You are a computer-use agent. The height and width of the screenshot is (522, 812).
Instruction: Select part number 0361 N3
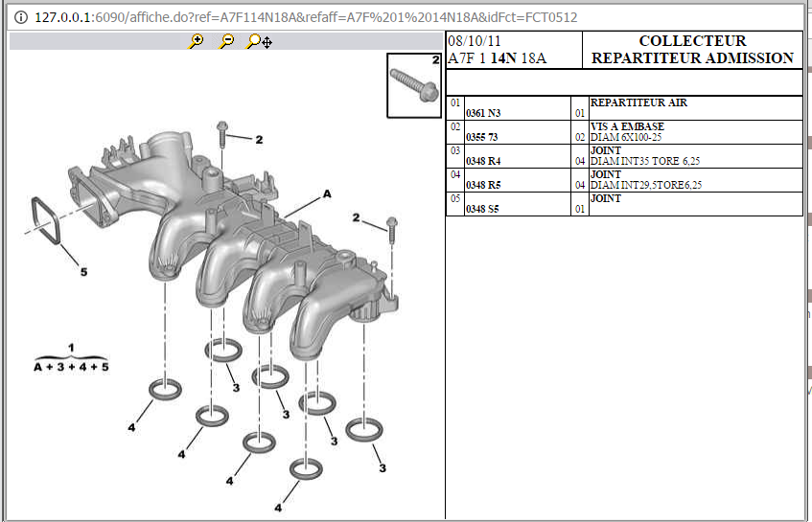[x=483, y=113]
